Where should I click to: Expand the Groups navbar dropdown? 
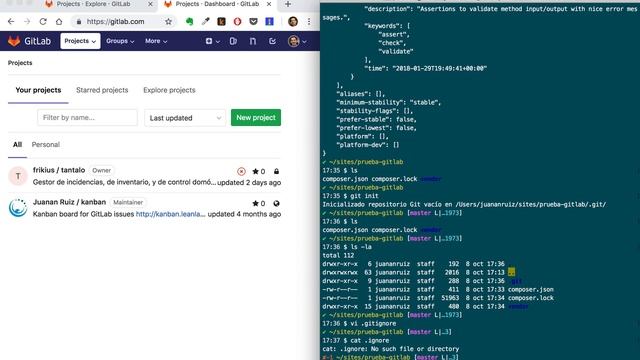[x=120, y=41]
